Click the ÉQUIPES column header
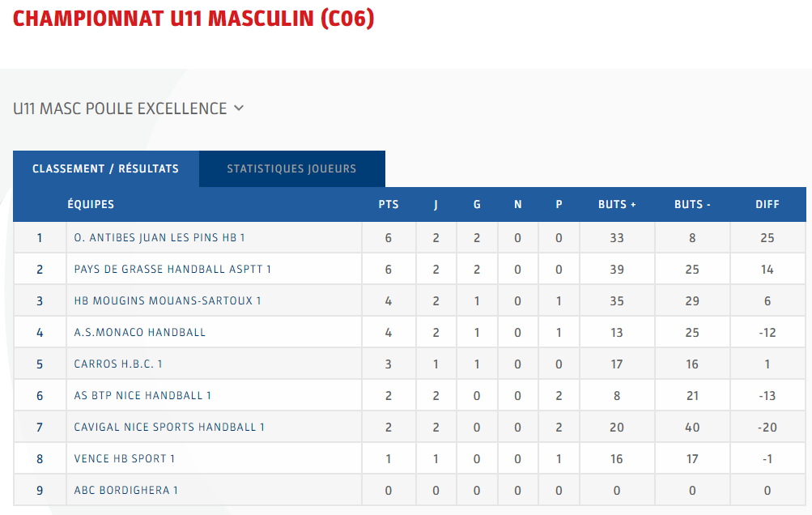Screen dimensions: 812x515 point(91,204)
